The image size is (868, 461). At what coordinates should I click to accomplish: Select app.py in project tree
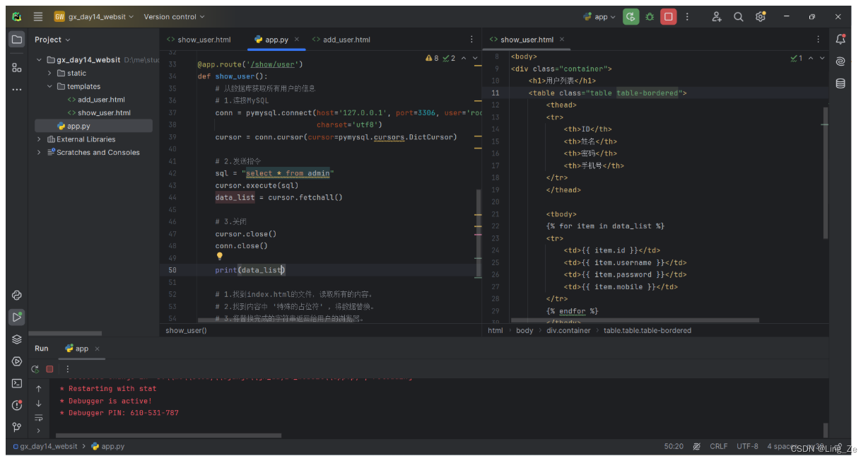coord(93,126)
